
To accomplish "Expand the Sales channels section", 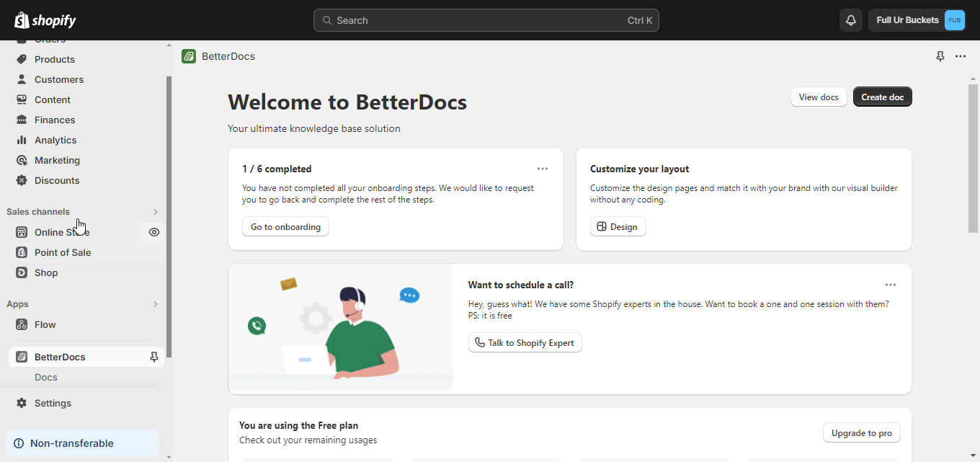I will point(155,212).
